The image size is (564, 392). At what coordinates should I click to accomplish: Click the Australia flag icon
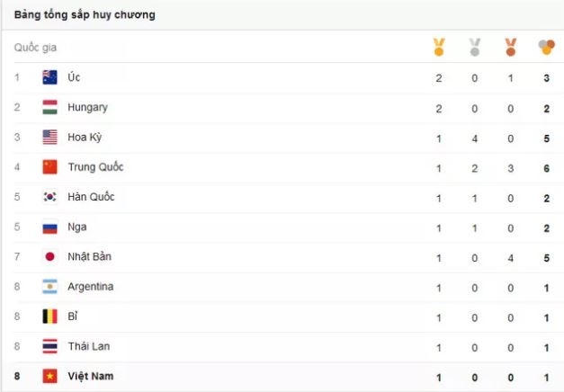click(x=50, y=77)
